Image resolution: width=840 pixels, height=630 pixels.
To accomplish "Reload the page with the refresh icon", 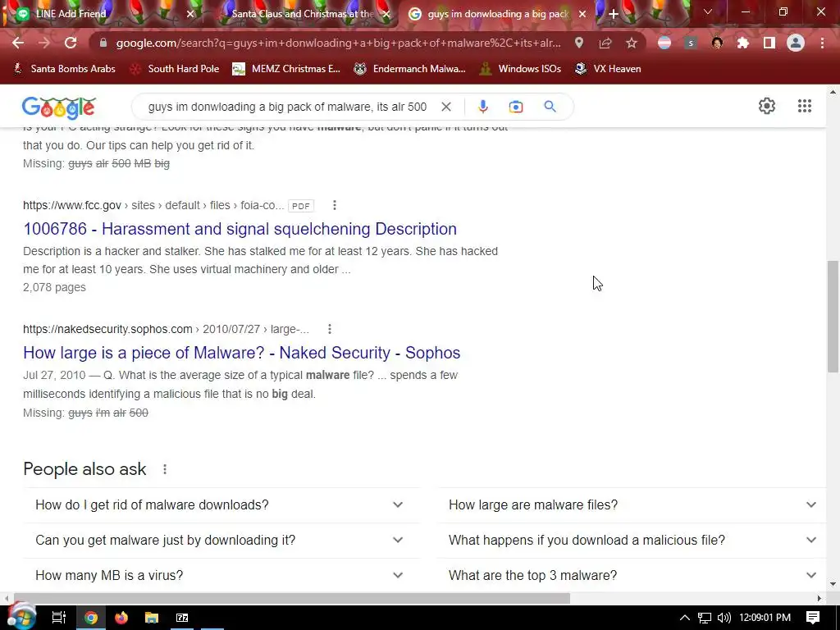I will pyautogui.click(x=71, y=43).
